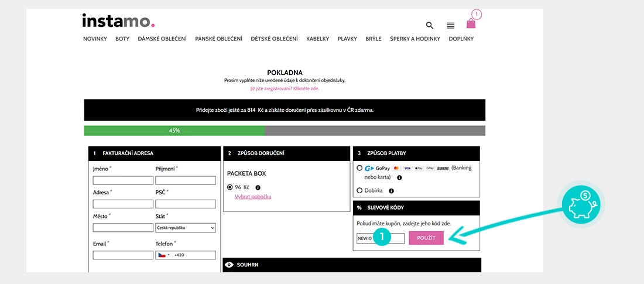This screenshot has width=644, height=284.
Task: Show info icon for GoPay payment
Action: (399, 177)
